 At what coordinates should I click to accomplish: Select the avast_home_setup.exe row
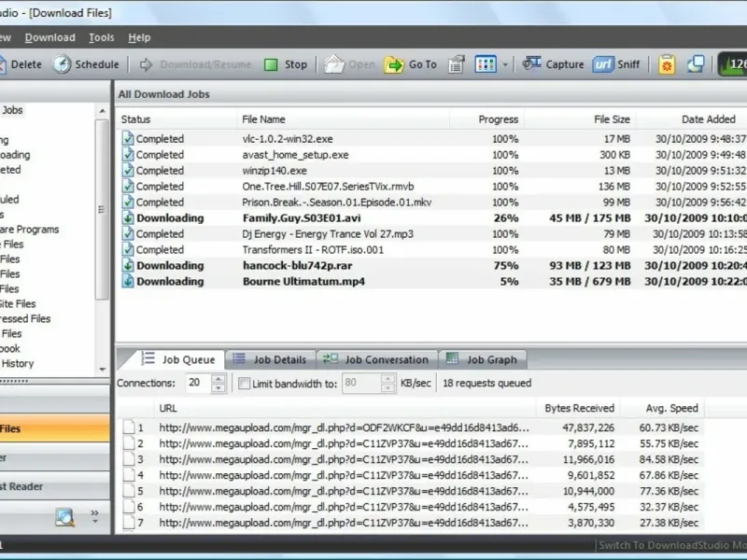[431, 155]
